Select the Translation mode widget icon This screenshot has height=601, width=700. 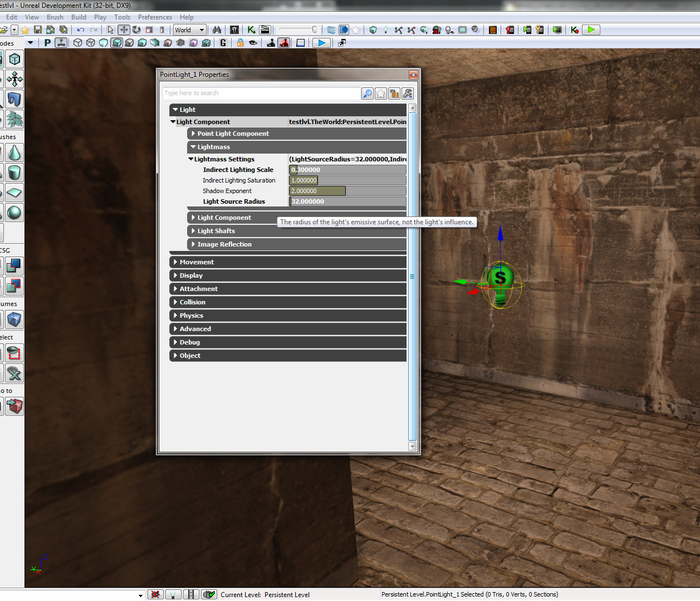click(x=124, y=30)
